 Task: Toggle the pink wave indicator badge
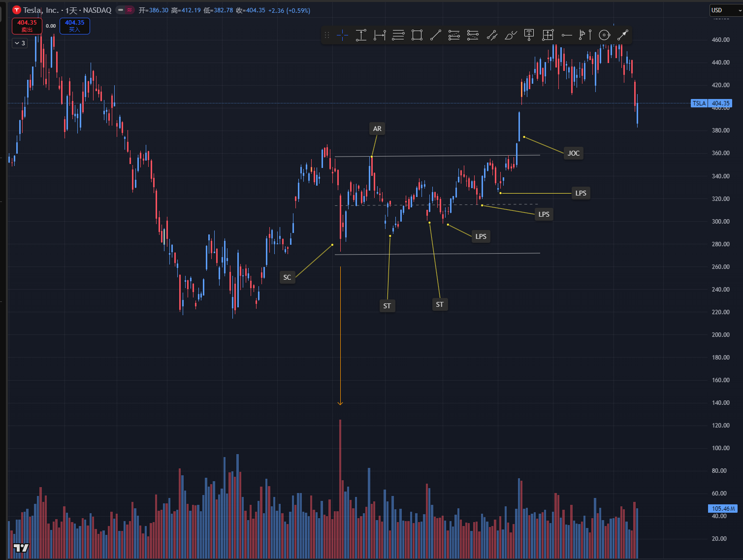[x=129, y=10]
